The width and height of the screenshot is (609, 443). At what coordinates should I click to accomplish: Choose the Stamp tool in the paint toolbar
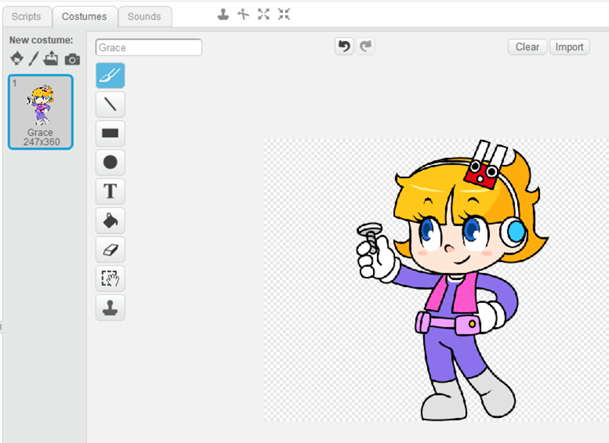tap(110, 307)
